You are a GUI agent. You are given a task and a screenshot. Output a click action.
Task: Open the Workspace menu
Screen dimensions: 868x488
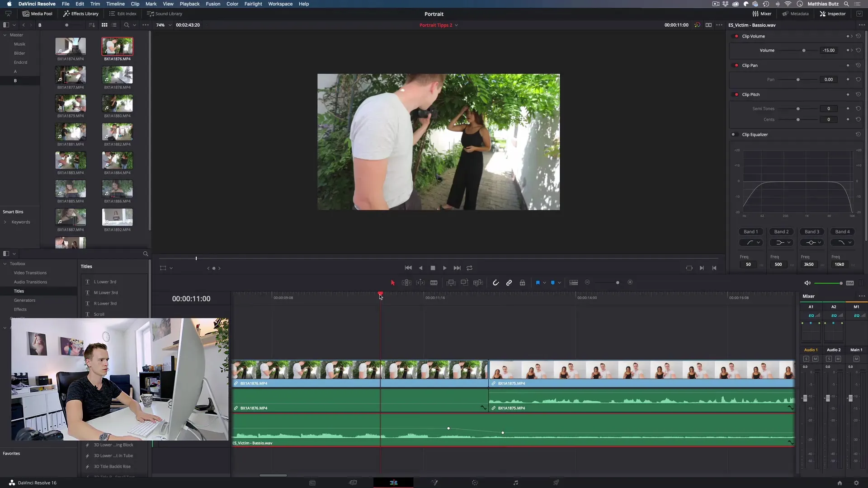280,4
